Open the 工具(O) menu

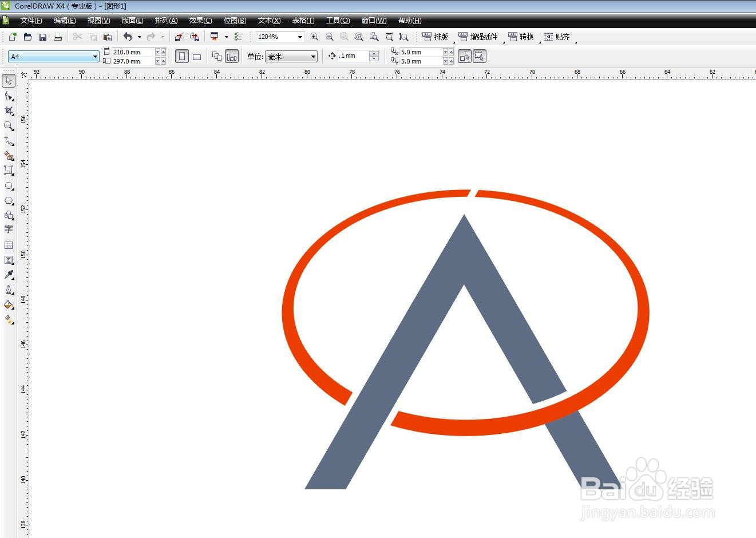[338, 21]
